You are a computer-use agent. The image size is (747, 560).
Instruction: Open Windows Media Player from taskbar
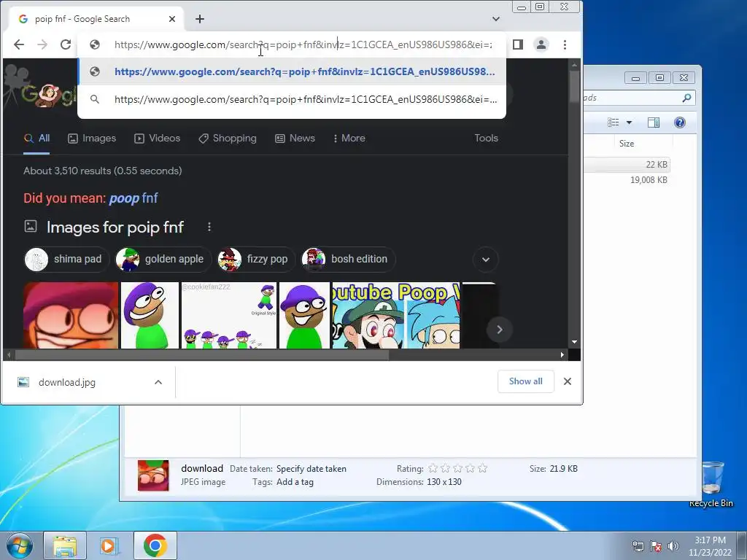pos(109,545)
